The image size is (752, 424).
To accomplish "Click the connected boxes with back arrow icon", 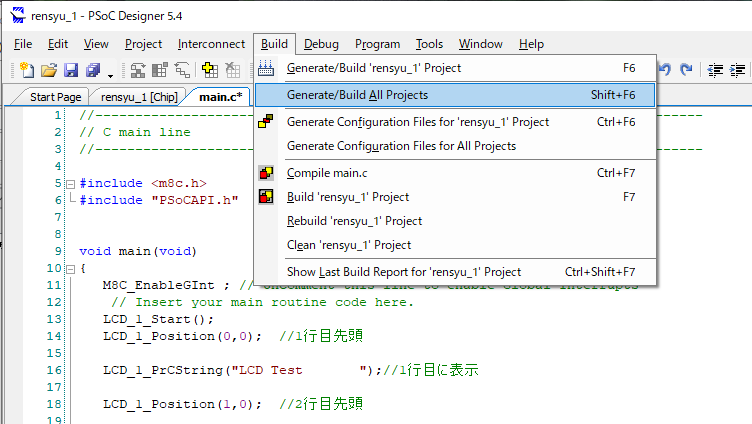I will click(x=182, y=71).
